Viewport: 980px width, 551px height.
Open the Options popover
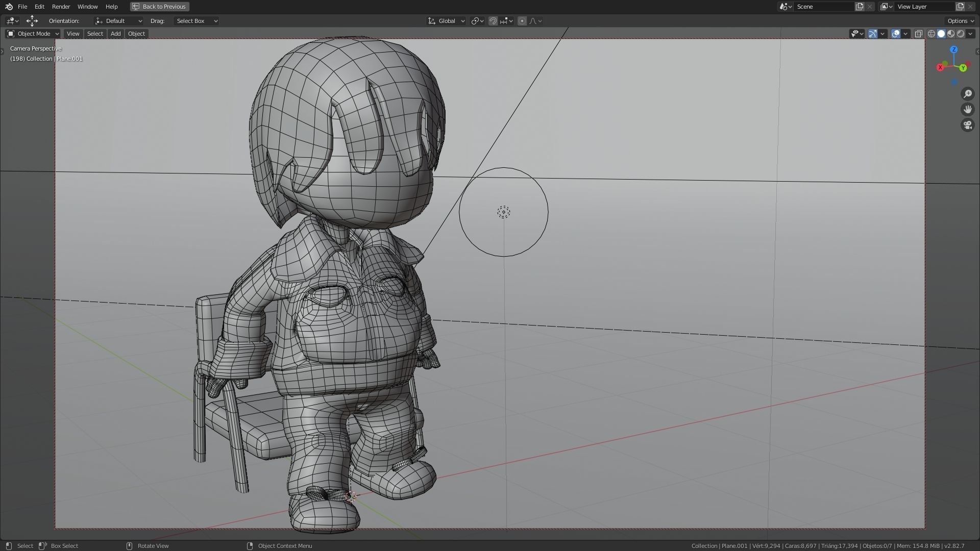coord(961,21)
